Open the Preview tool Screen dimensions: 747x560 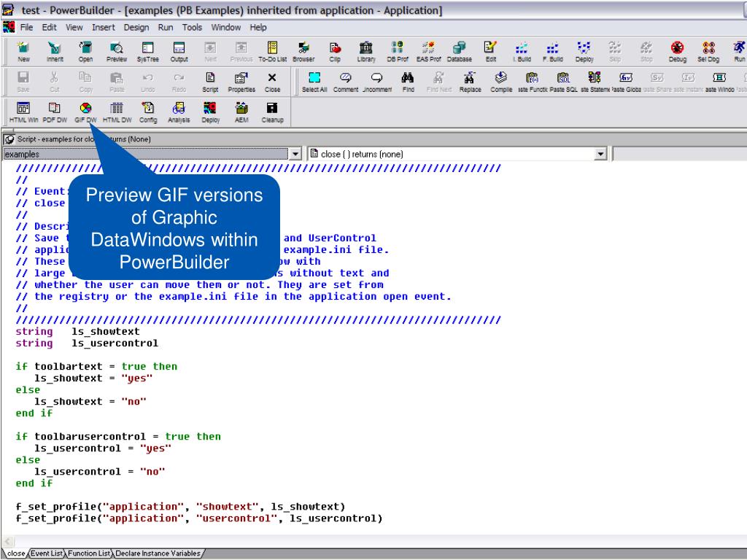pyautogui.click(x=117, y=52)
